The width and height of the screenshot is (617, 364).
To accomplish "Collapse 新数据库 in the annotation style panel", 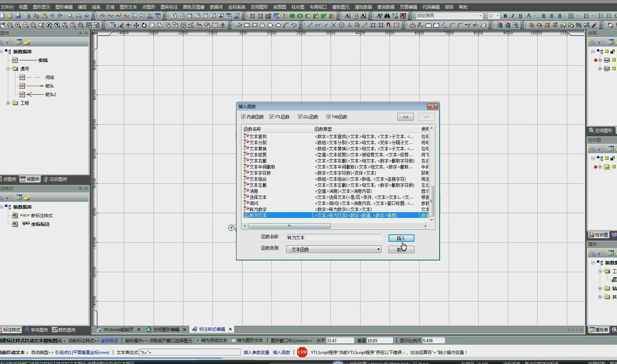I will (1, 207).
